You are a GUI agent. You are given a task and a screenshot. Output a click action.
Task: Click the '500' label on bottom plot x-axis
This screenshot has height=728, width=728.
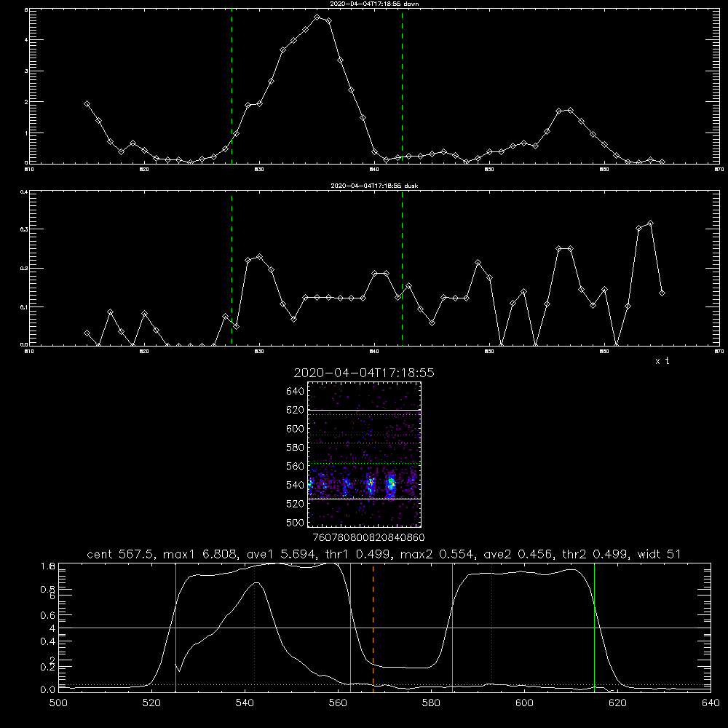(x=58, y=703)
